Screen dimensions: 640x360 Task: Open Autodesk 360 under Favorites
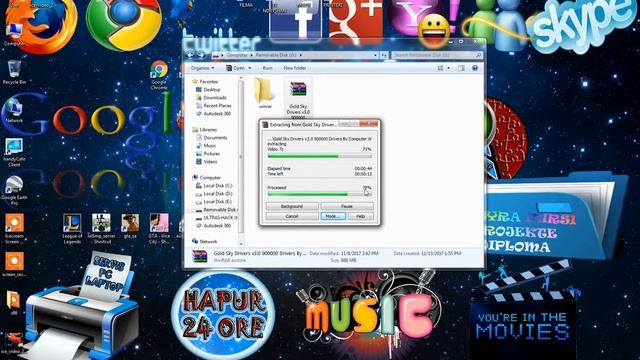tap(217, 113)
